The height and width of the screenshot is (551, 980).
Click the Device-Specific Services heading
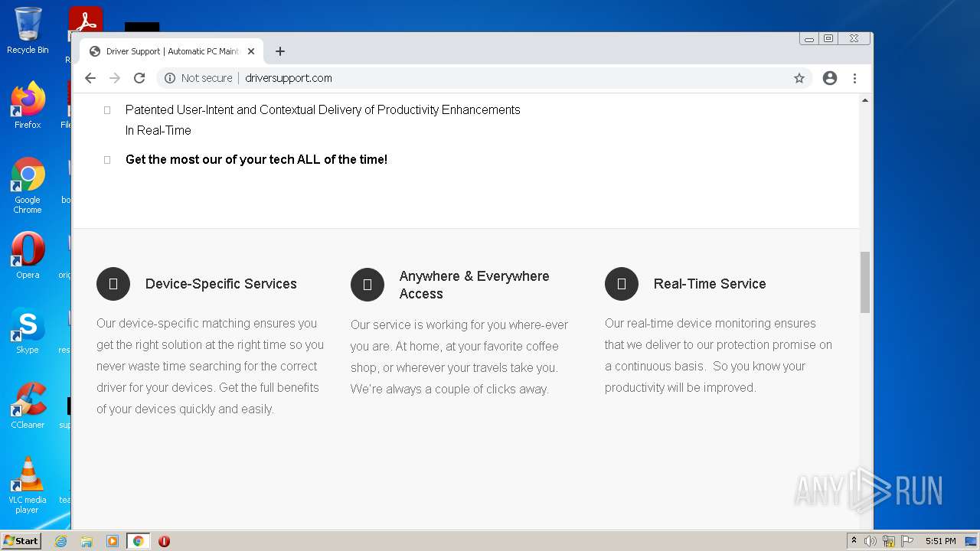coord(221,284)
